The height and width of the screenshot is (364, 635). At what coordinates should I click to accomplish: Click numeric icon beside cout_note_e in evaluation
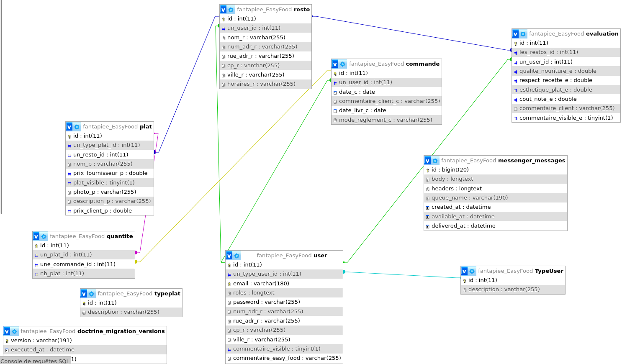tap(516, 100)
